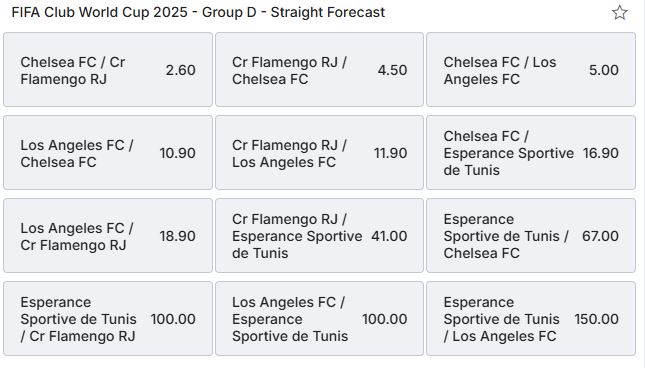Select Esperance / Los Angeles FC at 150.00
The image size is (645, 368).
click(x=531, y=319)
